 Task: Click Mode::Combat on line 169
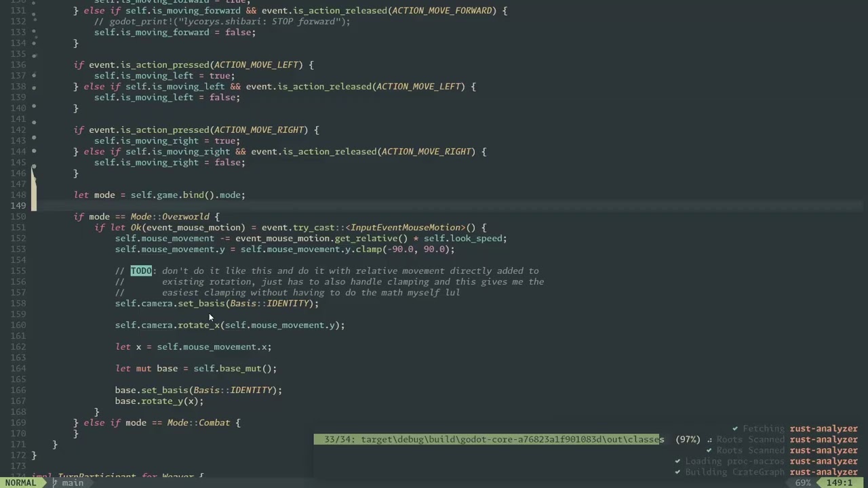199,422
